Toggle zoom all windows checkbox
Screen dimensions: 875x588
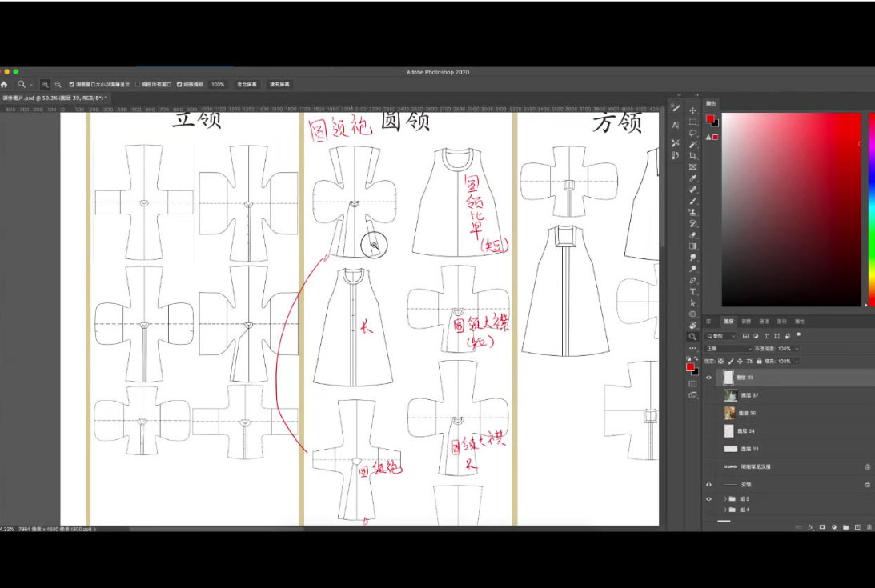coord(138,85)
